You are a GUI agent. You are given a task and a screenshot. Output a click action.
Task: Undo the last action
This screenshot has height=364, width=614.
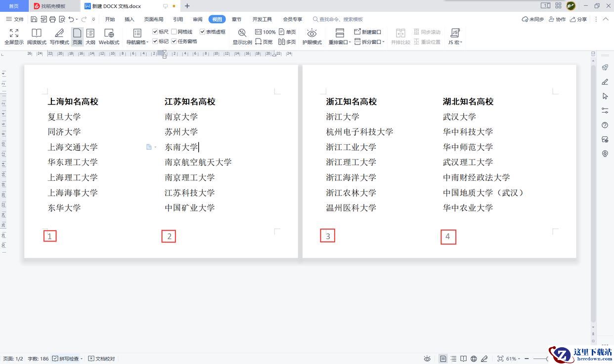coord(71,19)
